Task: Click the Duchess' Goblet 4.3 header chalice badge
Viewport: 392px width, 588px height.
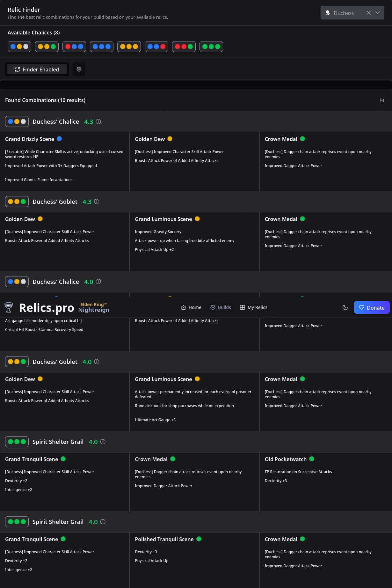Action: 17,202
